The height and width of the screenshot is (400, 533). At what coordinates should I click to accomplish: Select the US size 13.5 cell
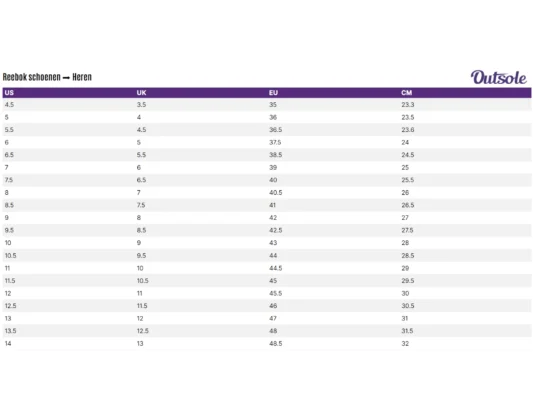point(11,331)
